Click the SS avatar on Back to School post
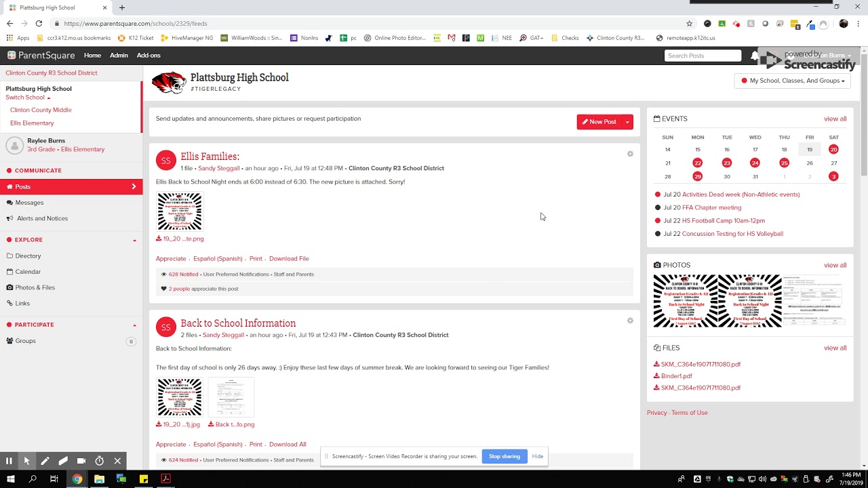This screenshot has width=868, height=488. [x=166, y=327]
